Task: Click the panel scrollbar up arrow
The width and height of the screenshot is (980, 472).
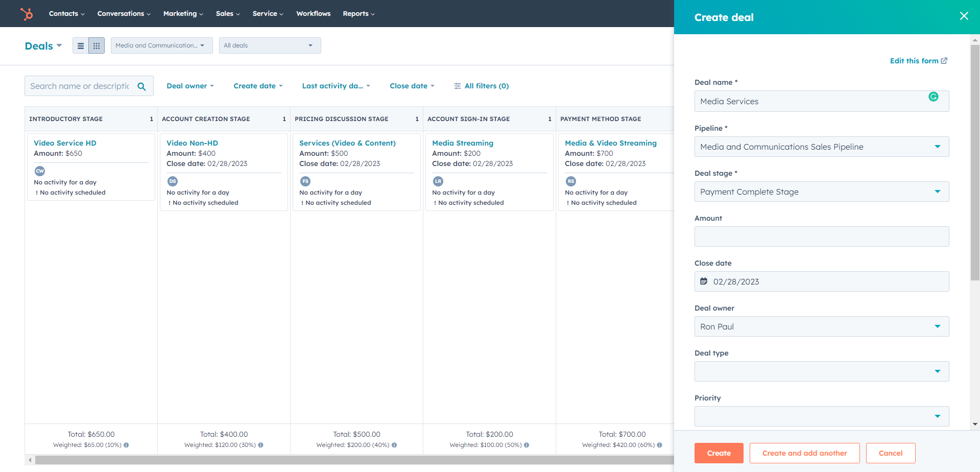Action: (x=975, y=40)
